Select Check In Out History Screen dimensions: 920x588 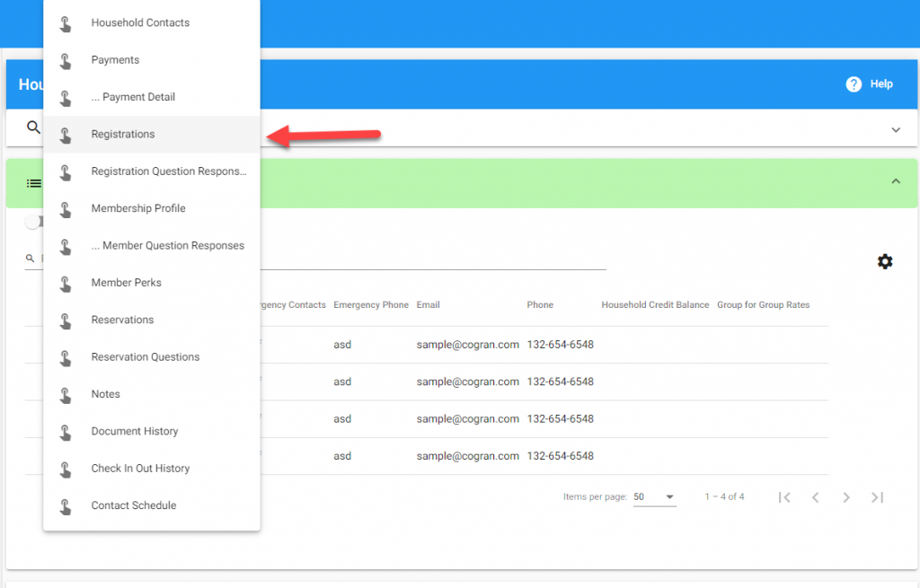click(x=140, y=469)
